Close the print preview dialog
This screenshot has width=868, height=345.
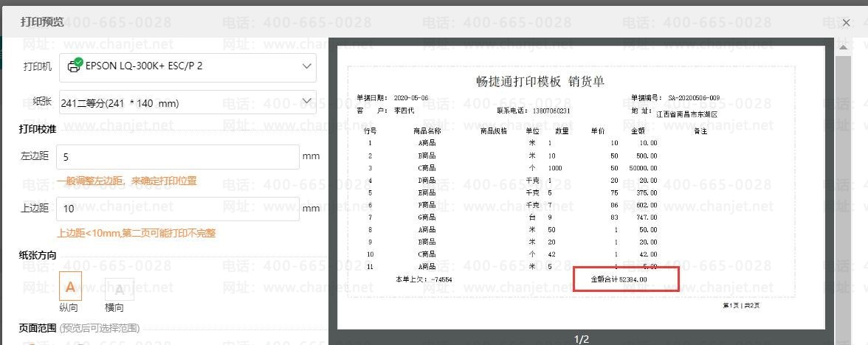(846, 23)
